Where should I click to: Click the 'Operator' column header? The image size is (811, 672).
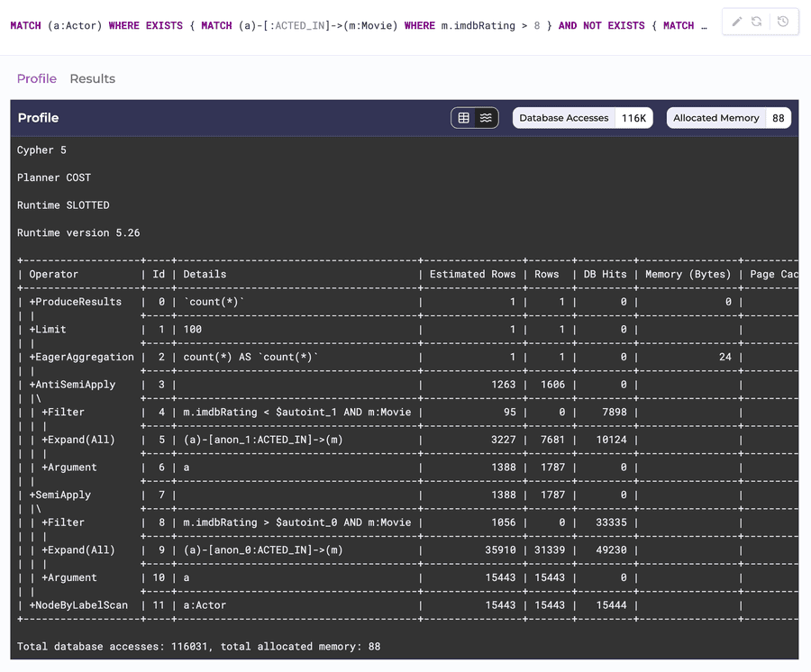pyautogui.click(x=53, y=274)
